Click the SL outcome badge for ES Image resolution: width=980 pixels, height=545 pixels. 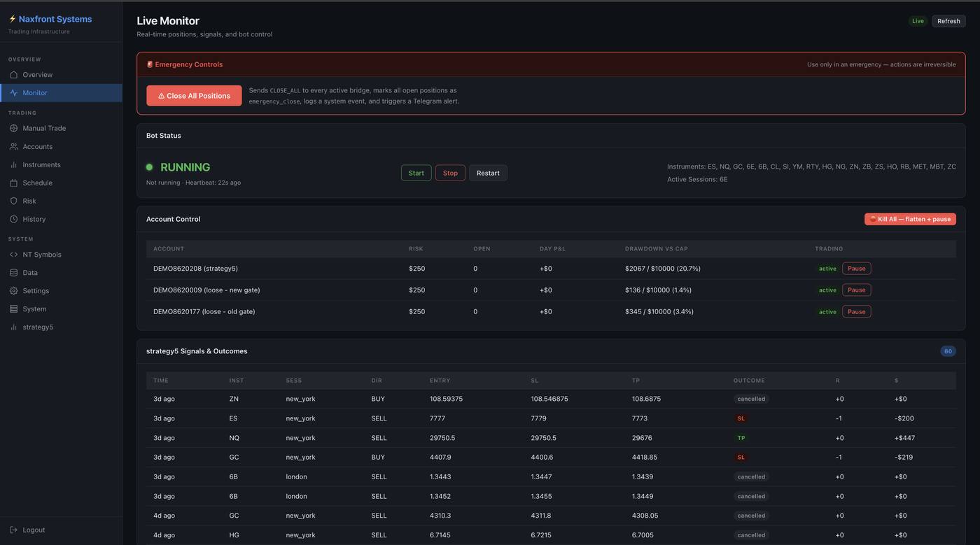(x=741, y=418)
